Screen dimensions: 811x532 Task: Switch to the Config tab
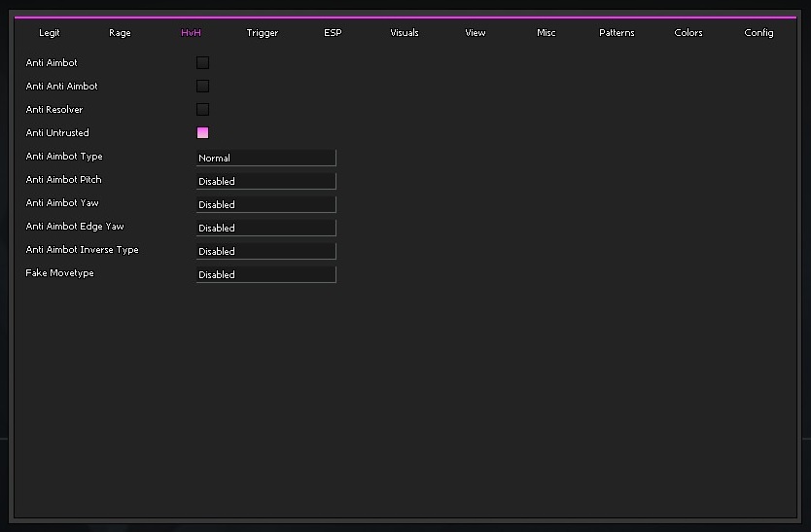point(759,33)
